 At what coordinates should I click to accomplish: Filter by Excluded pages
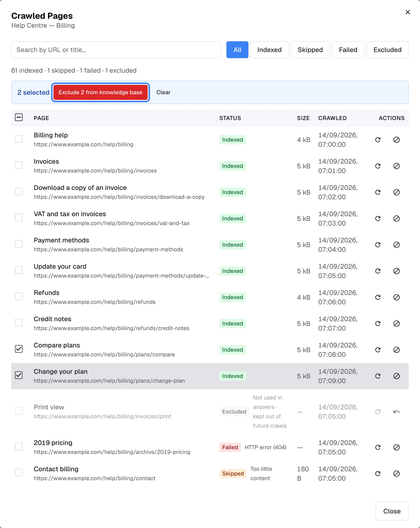click(x=387, y=50)
